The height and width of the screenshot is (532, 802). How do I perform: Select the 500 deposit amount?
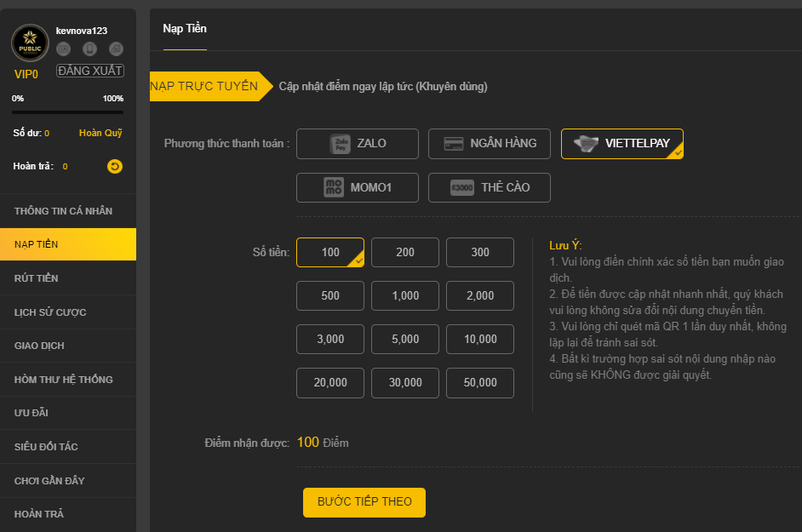pyautogui.click(x=330, y=295)
